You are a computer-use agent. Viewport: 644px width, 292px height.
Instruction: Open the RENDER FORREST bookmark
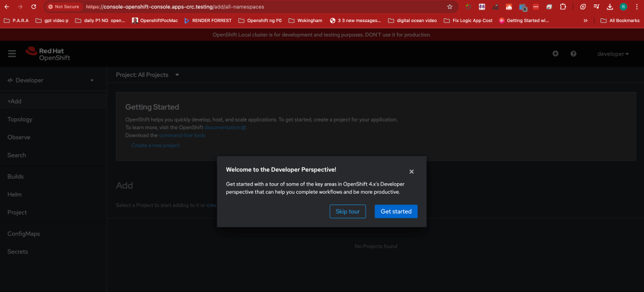point(208,20)
